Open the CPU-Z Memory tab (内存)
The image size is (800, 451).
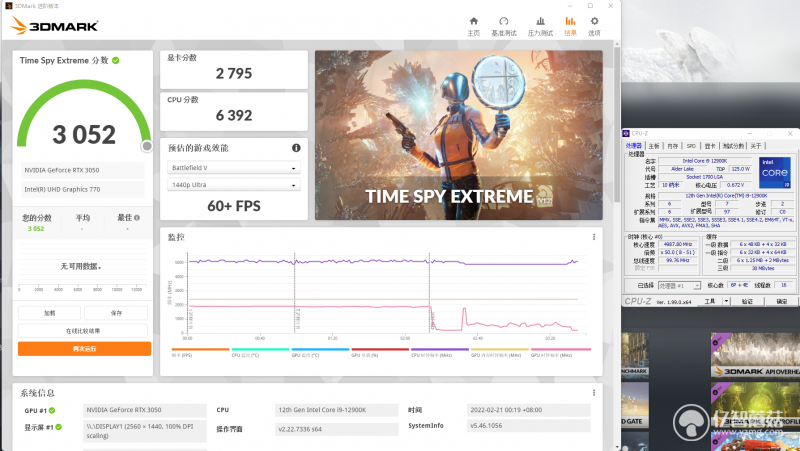coord(673,146)
